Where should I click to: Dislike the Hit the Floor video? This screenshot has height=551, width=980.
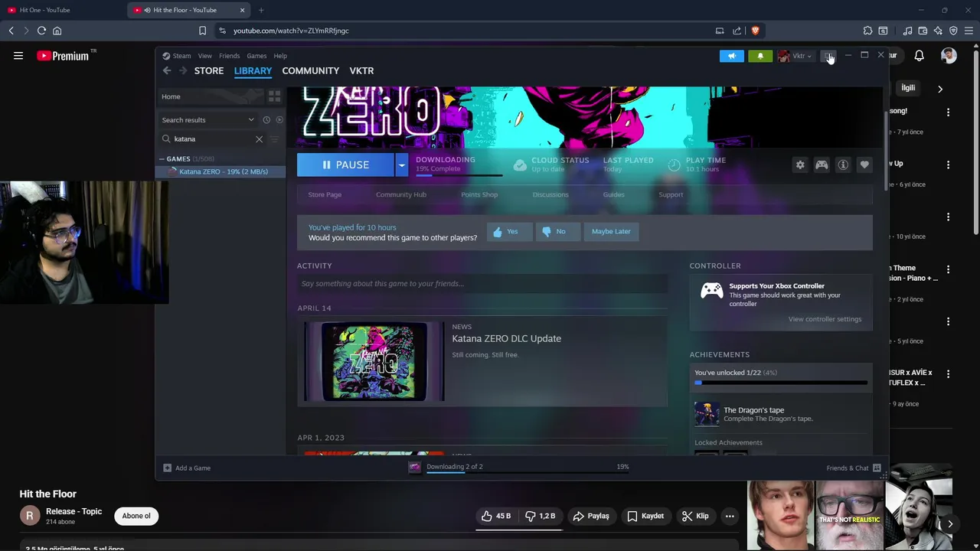pos(541,516)
